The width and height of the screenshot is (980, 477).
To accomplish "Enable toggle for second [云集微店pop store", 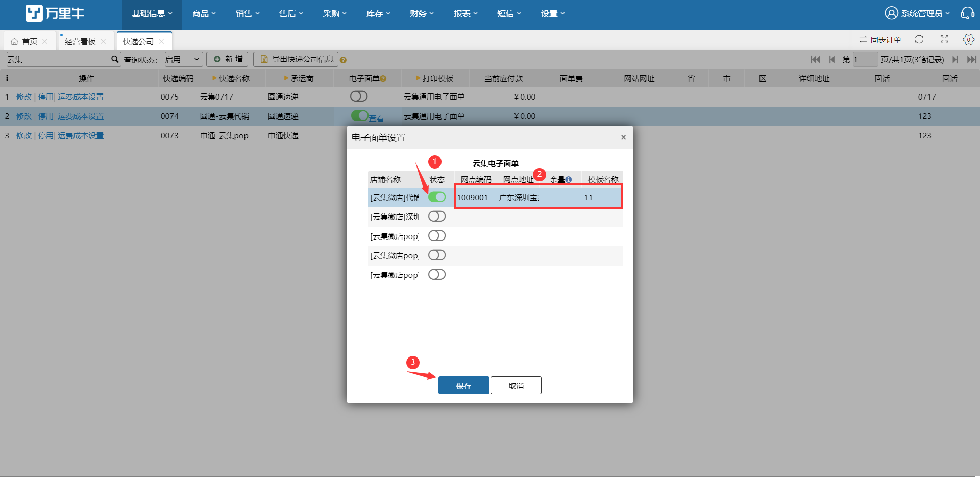I will pyautogui.click(x=437, y=255).
